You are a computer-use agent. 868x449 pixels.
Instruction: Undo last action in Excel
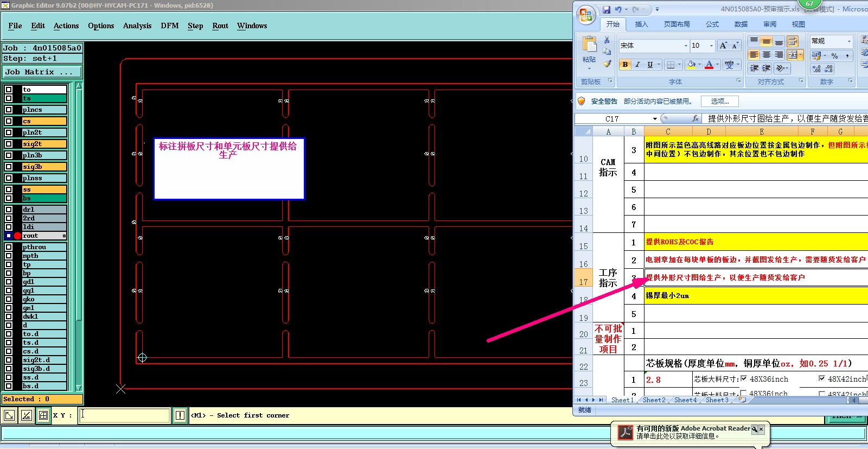coord(618,9)
